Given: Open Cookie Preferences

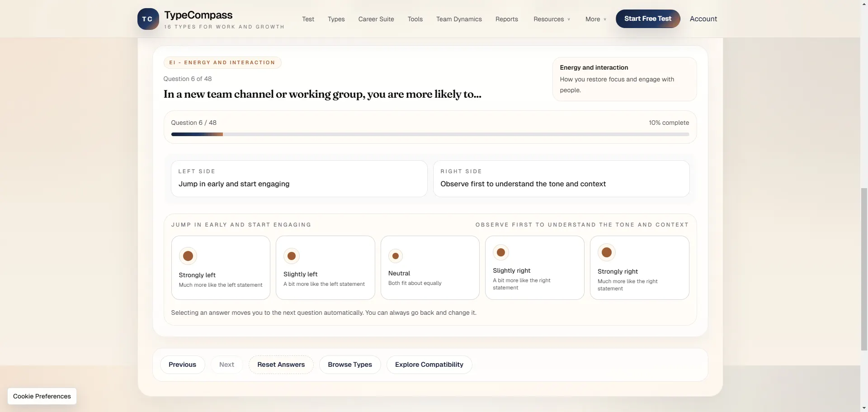Looking at the screenshot, I should (x=42, y=396).
